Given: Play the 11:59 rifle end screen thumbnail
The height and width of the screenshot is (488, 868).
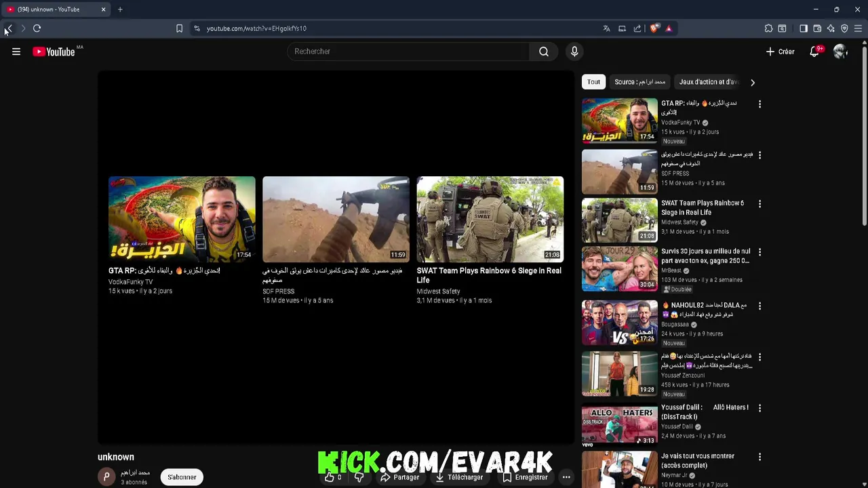Looking at the screenshot, I should pyautogui.click(x=336, y=220).
